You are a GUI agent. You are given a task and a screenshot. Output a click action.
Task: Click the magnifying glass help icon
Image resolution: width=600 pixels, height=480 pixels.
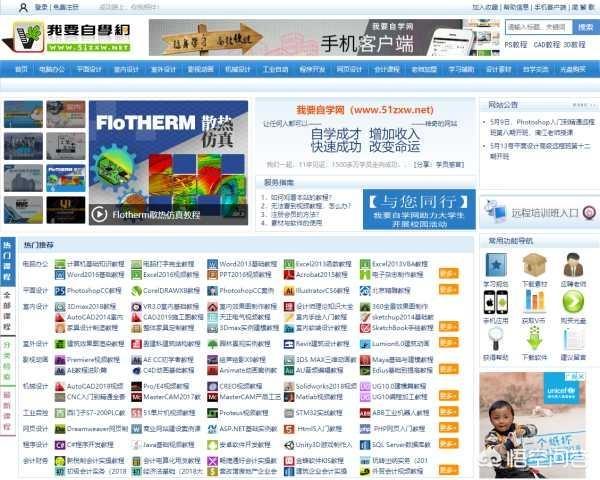click(x=496, y=338)
